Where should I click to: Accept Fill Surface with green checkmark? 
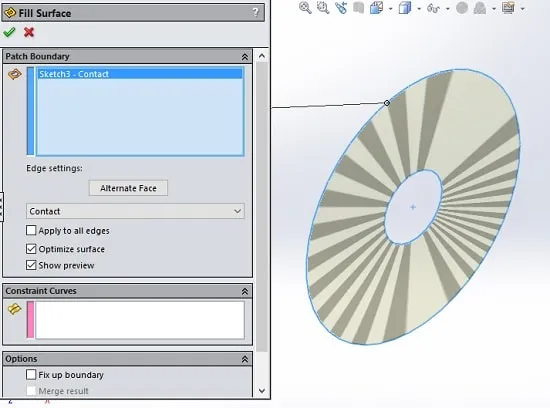pos(9,32)
